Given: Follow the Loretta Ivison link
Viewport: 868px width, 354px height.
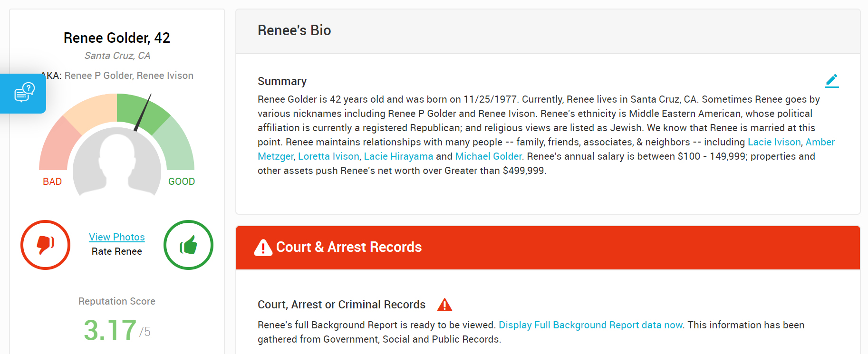Looking at the screenshot, I should 328,156.
